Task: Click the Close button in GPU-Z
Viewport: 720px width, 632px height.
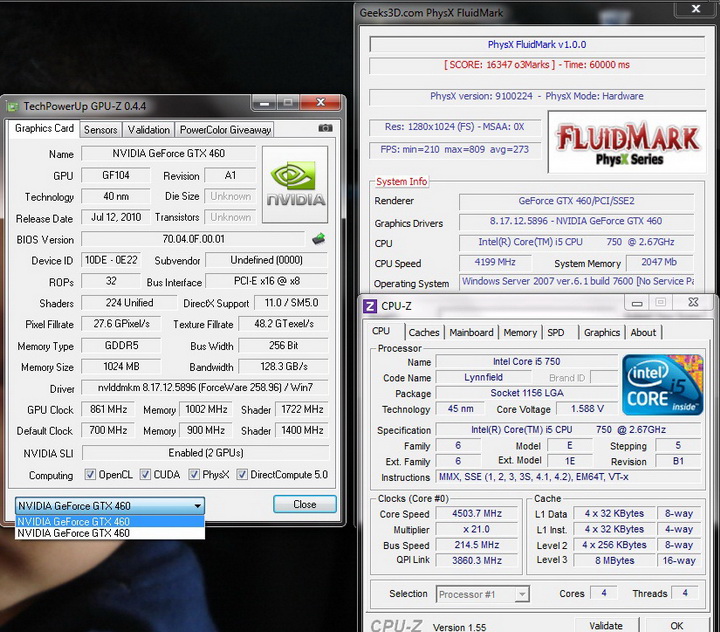Action: (304, 504)
